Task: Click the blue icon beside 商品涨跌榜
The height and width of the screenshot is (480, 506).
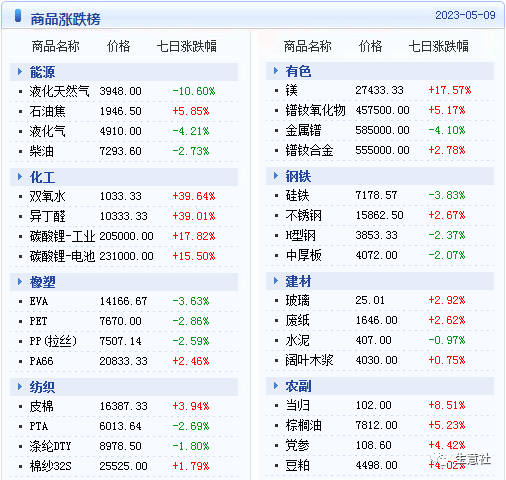Action: (18, 16)
